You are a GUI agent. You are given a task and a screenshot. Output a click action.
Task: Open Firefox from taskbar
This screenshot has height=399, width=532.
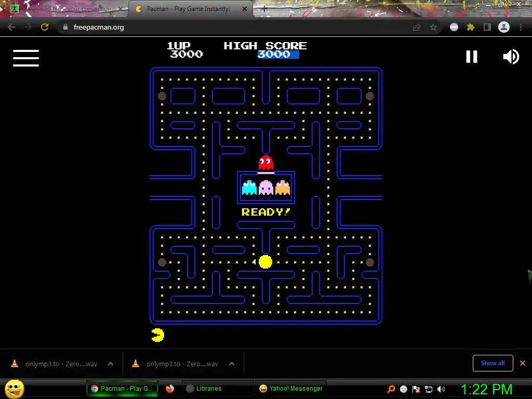click(x=170, y=389)
